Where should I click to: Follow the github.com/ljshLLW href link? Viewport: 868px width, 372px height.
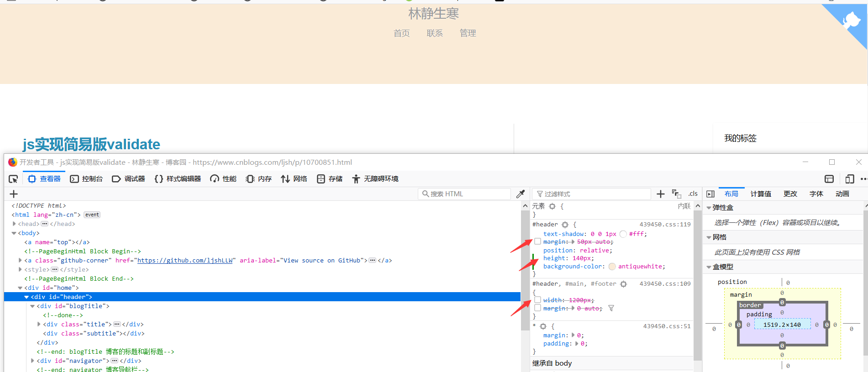click(x=185, y=261)
